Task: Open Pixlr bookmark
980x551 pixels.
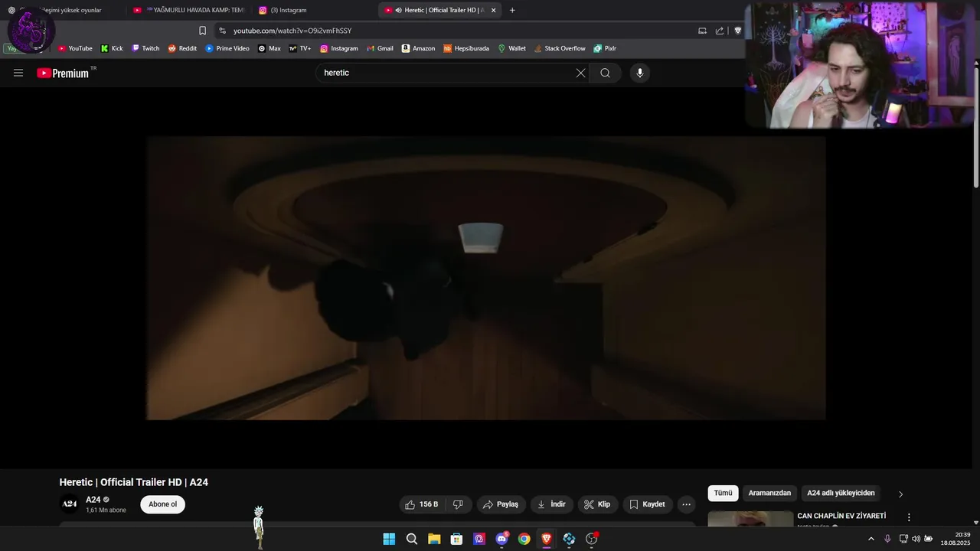Action: click(x=605, y=48)
